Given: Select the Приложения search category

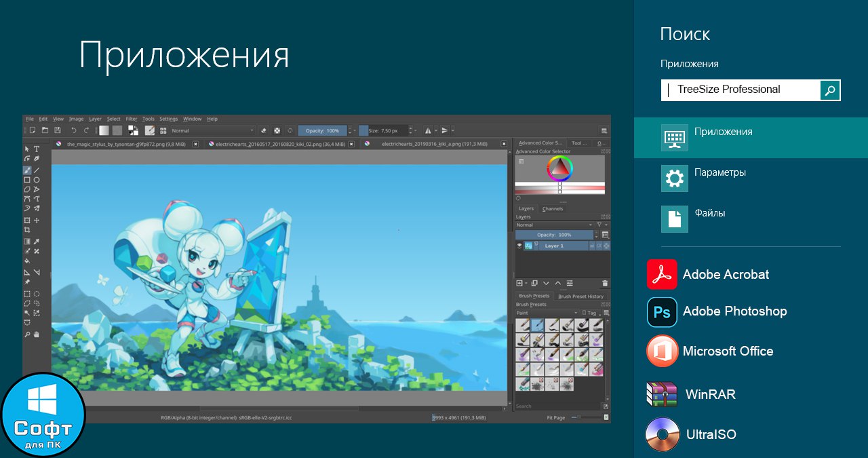Looking at the screenshot, I should (751, 138).
